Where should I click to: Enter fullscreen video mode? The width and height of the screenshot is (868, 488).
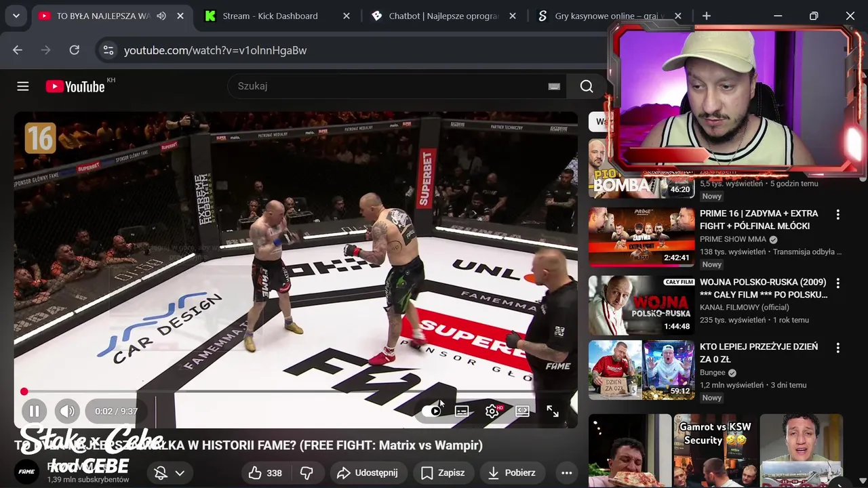coord(553,411)
